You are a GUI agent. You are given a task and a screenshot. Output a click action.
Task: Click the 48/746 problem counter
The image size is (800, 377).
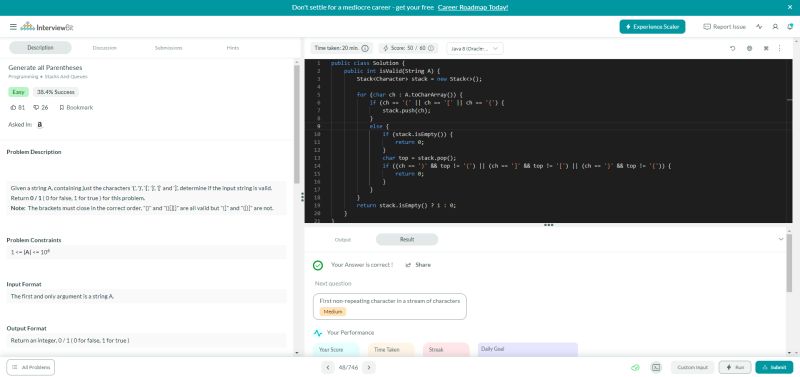pos(348,367)
